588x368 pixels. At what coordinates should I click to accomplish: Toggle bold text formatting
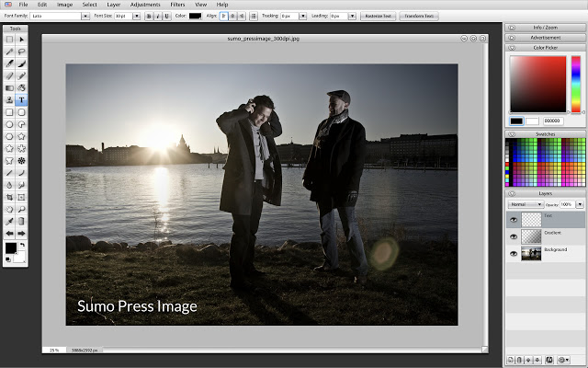click(148, 17)
